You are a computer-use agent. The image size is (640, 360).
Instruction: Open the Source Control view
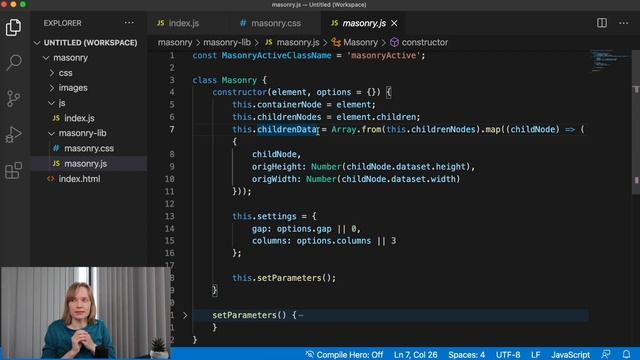(13, 98)
